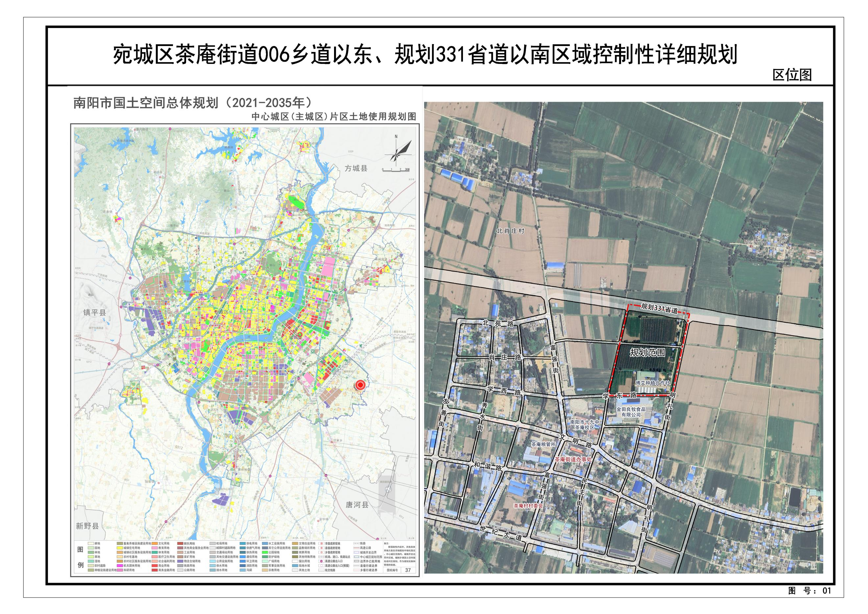This screenshot has height=614, width=868.
Task: Click the 高速公路出入口 legend icon
Action: tap(322, 561)
